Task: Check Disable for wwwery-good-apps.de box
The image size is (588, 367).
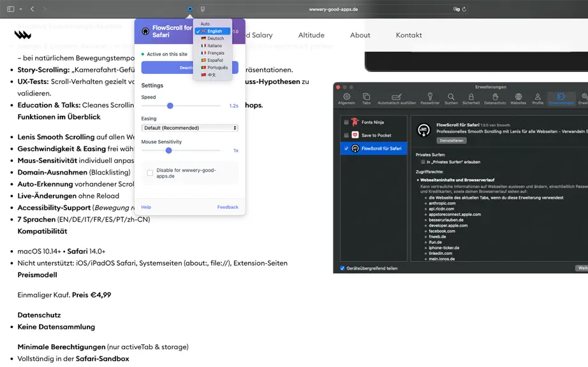Action: coord(150,173)
